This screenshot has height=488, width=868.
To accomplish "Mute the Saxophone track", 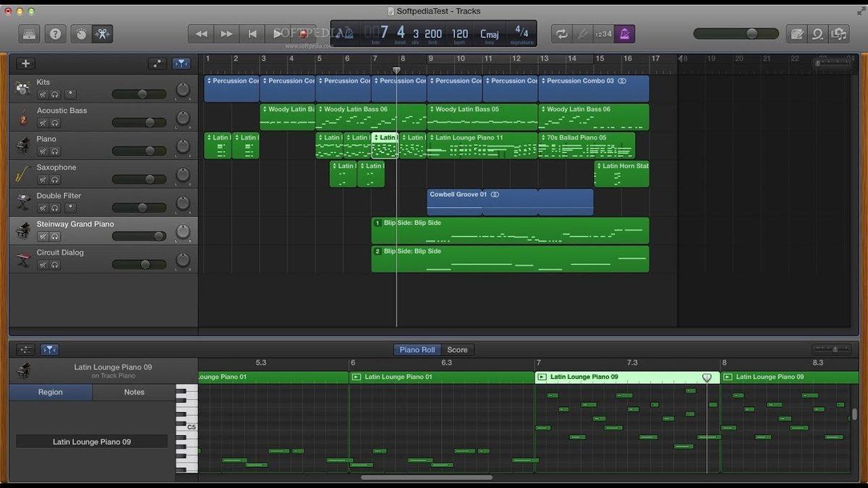I will coord(43,179).
